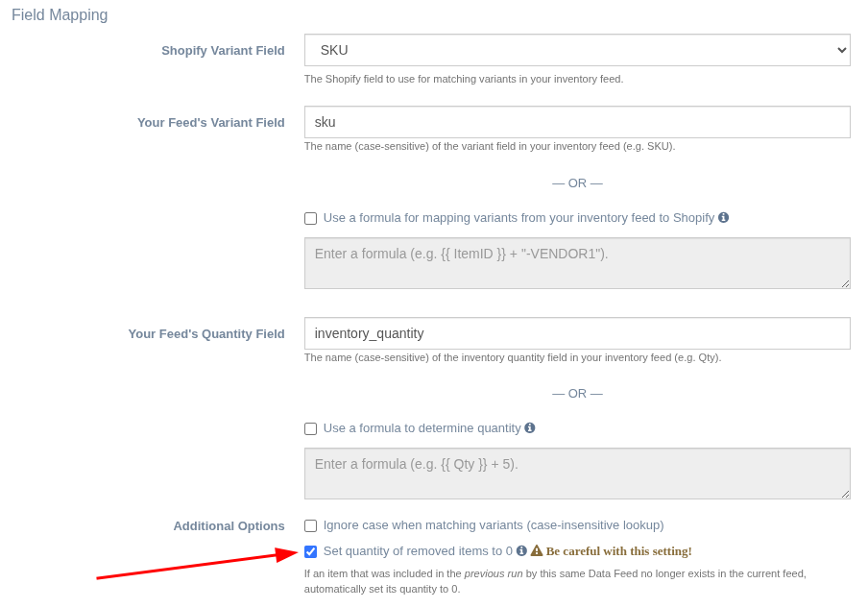
Task: Click the warning triangle icon
Action: coord(537,550)
